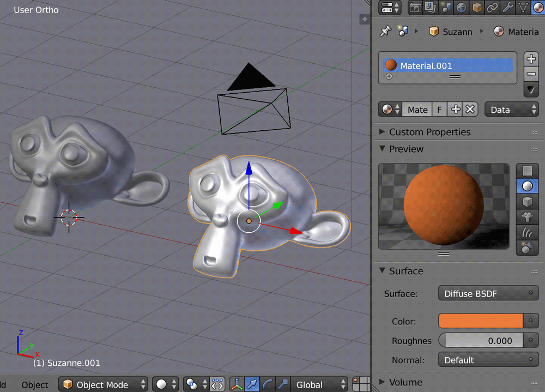Open the Render properties camera tab
This screenshot has height=392, width=545.
coord(415,7)
